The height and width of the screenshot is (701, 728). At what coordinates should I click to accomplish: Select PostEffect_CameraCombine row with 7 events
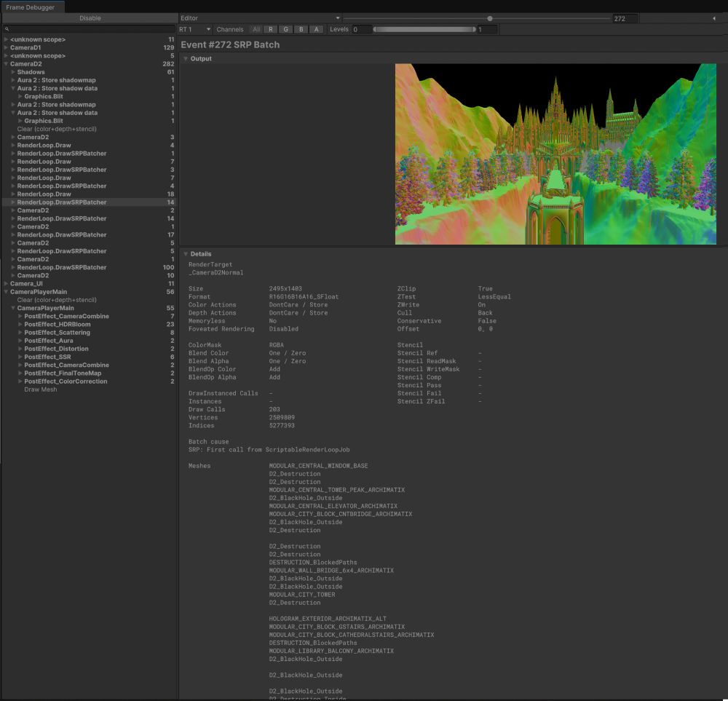(x=89, y=316)
